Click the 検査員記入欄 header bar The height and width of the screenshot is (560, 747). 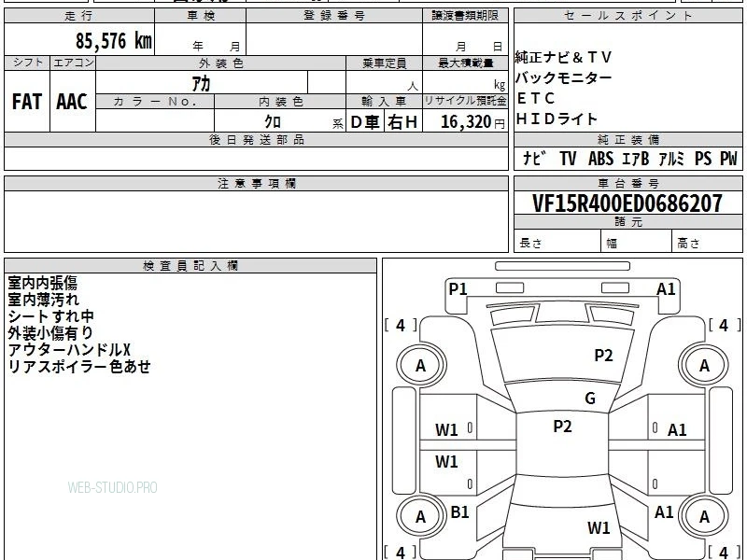point(190,266)
